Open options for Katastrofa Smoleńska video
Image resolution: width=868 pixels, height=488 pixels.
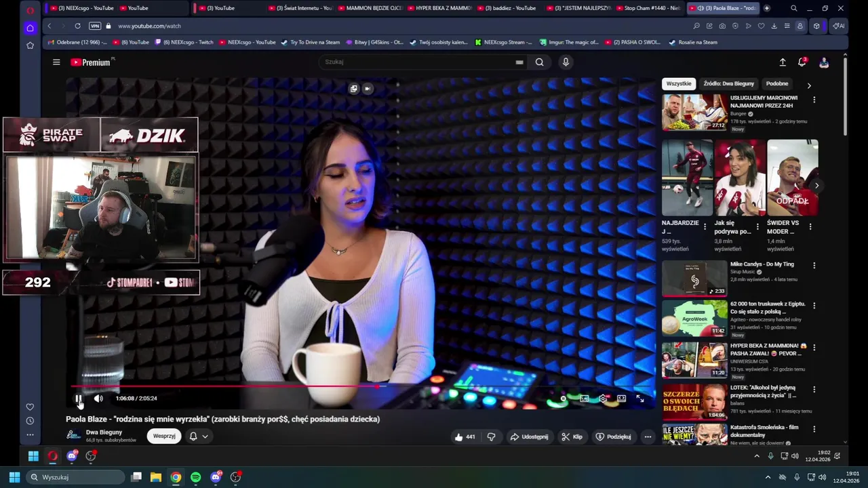[x=814, y=429]
